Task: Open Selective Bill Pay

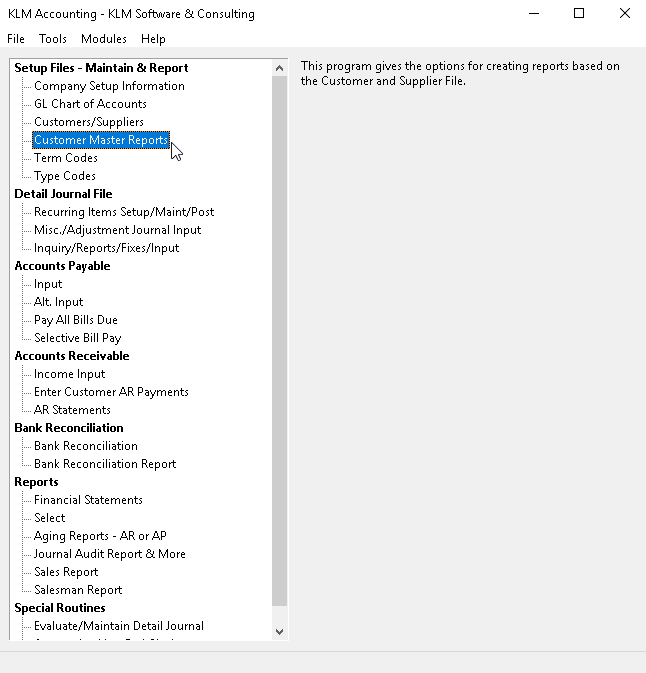Action: coord(78,338)
